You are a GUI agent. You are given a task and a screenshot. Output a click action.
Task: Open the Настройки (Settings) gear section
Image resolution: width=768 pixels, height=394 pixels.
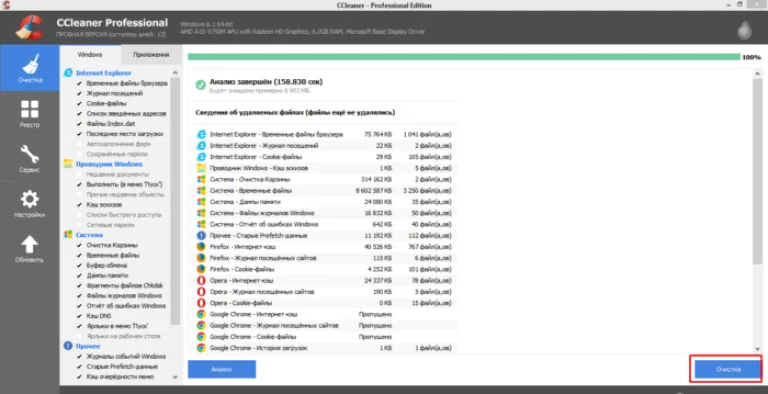coord(29,203)
